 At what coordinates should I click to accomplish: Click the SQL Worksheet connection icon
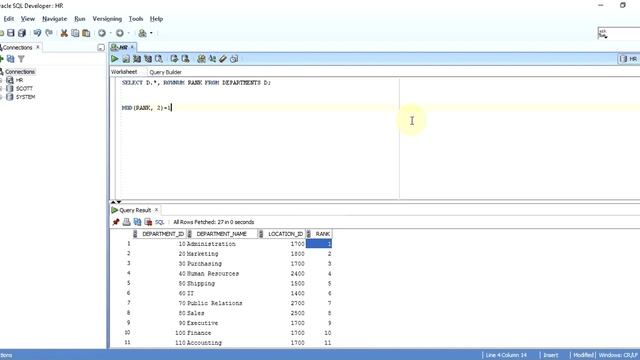click(142, 33)
